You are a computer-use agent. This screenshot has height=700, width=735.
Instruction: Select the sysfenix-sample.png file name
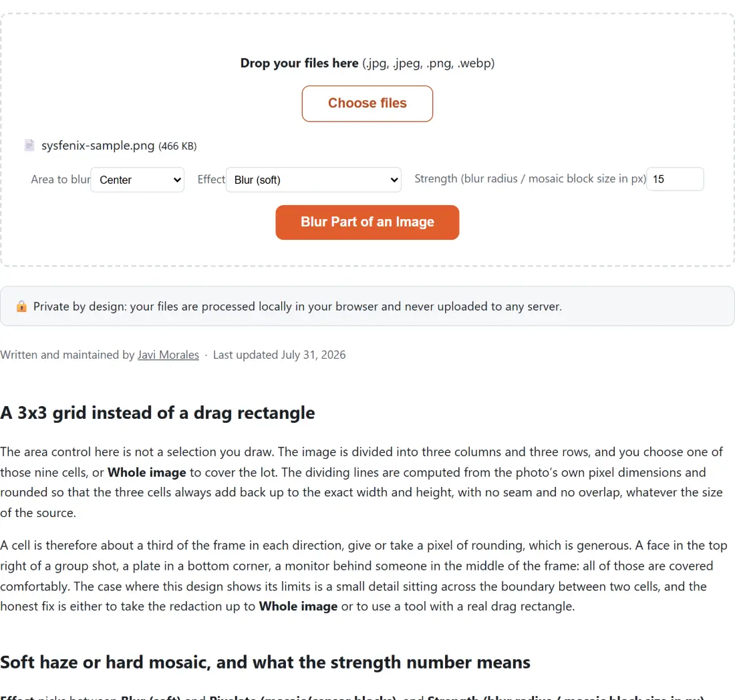coord(98,146)
